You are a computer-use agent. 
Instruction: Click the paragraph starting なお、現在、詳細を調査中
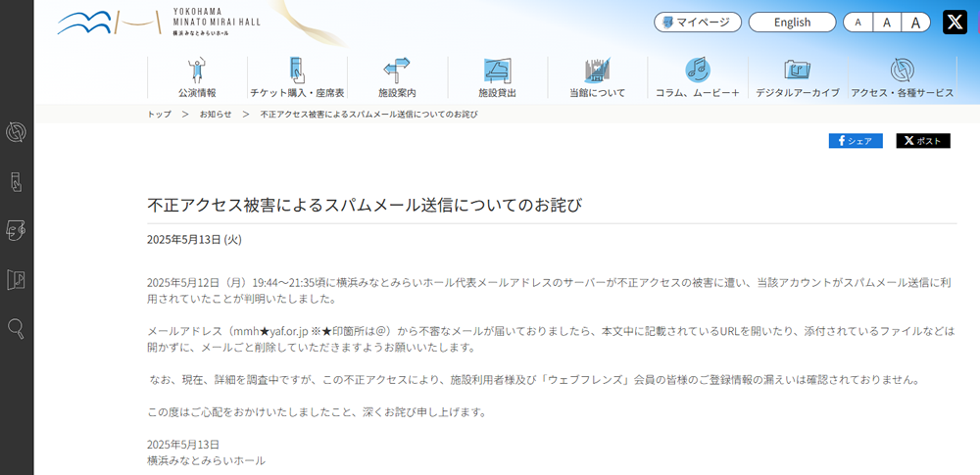(535, 380)
